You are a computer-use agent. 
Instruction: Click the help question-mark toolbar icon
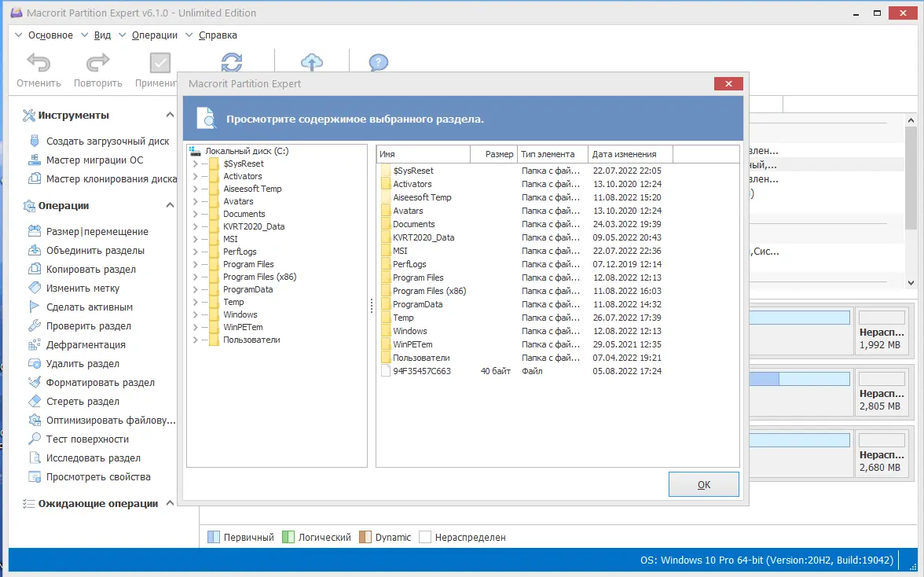click(379, 62)
